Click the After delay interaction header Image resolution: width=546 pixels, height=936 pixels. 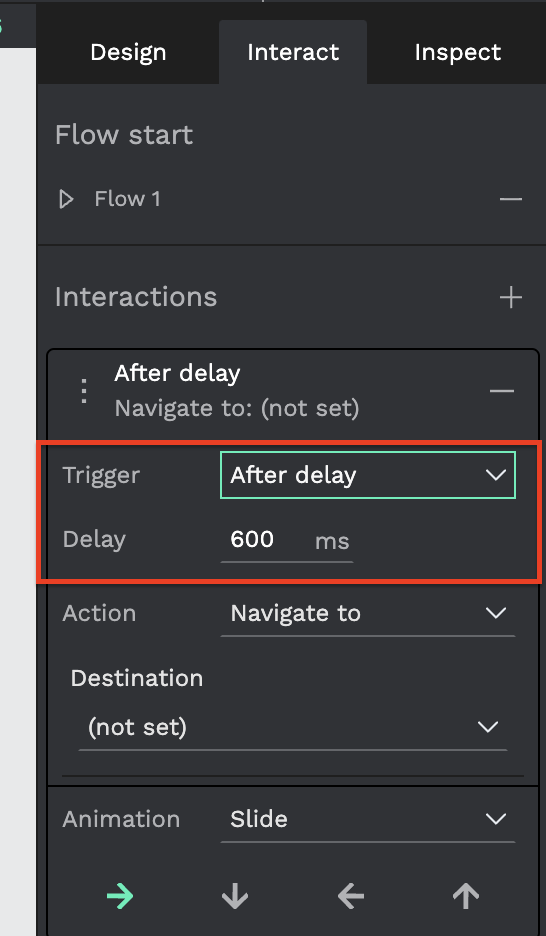177,373
